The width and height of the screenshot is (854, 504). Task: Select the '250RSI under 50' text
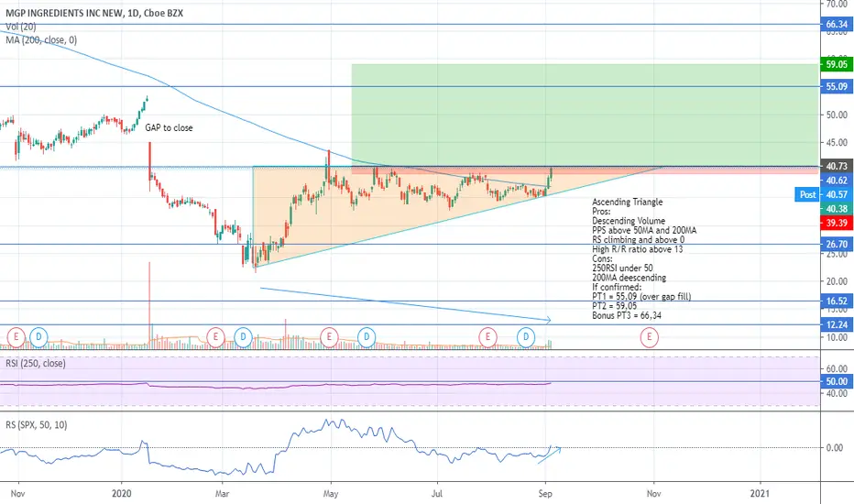[622, 268]
